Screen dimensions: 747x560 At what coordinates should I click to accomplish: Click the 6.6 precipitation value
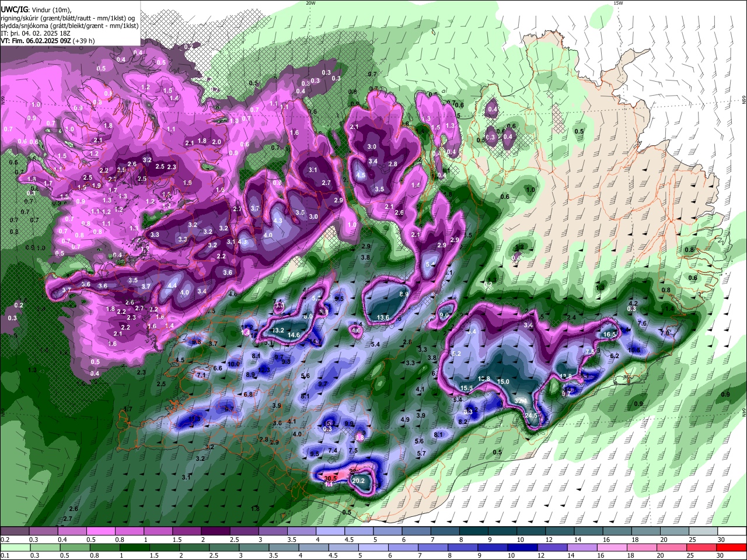(218, 368)
